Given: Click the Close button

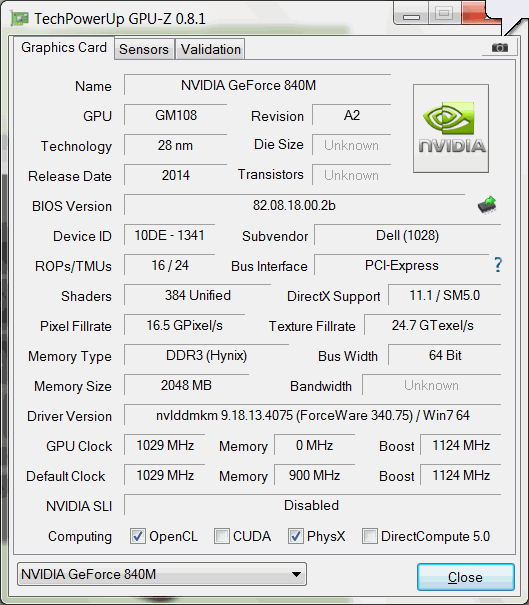Looking at the screenshot, I should tap(465, 577).
